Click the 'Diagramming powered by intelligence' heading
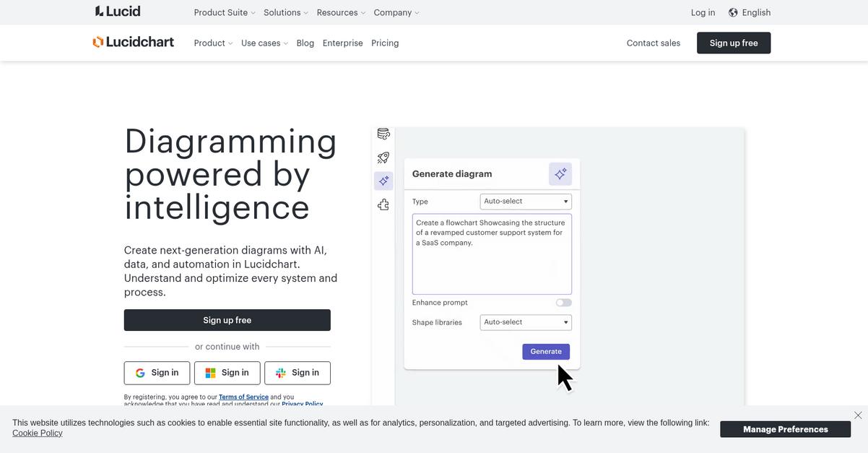Viewport: 868px width, 453px height. coord(231,174)
